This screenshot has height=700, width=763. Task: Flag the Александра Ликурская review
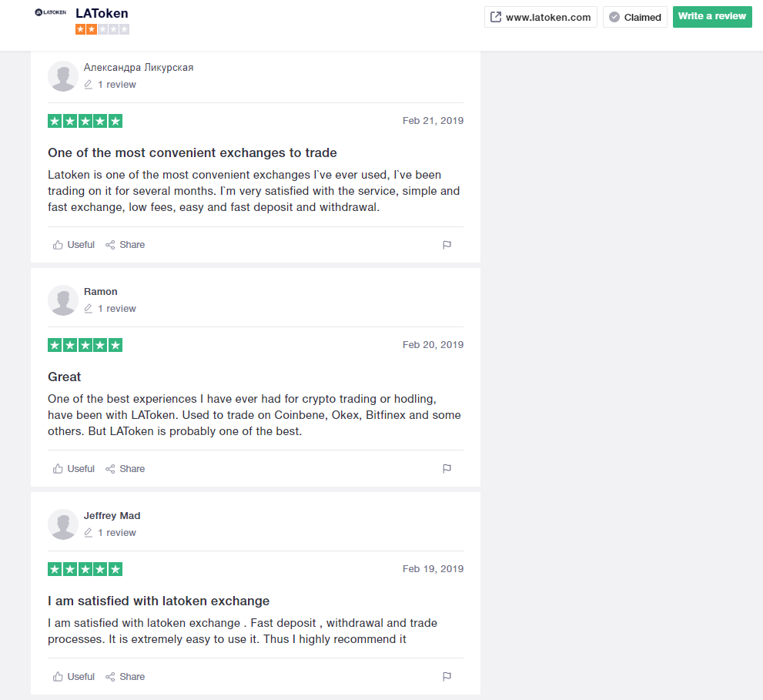pyautogui.click(x=447, y=245)
